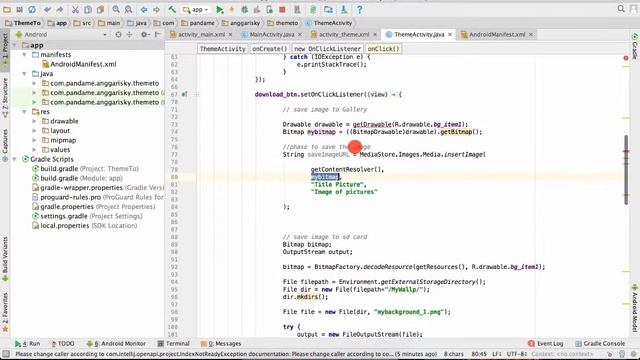Viewport: 640px width, 360px height.
Task: Open the Terminal tool window
Action: tap(173, 344)
